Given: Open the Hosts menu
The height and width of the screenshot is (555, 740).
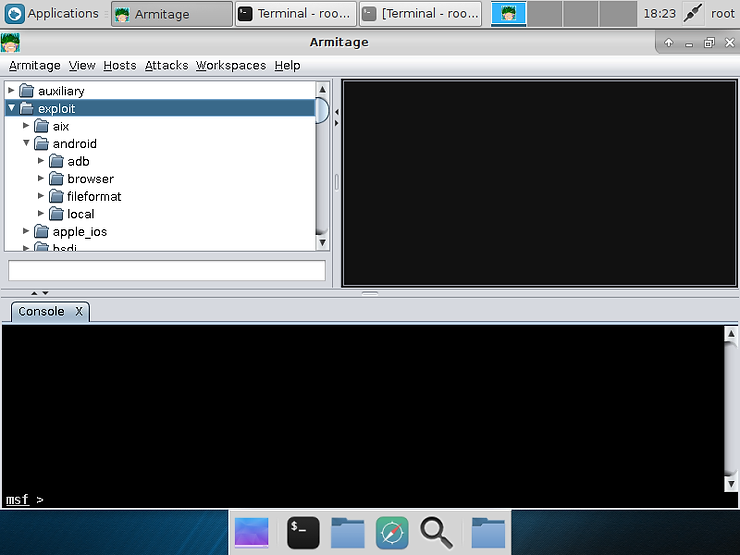Looking at the screenshot, I should click(x=120, y=65).
